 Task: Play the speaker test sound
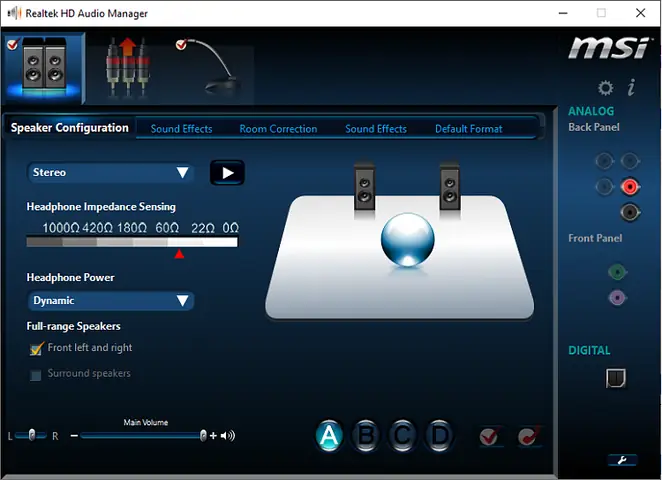pos(228,173)
